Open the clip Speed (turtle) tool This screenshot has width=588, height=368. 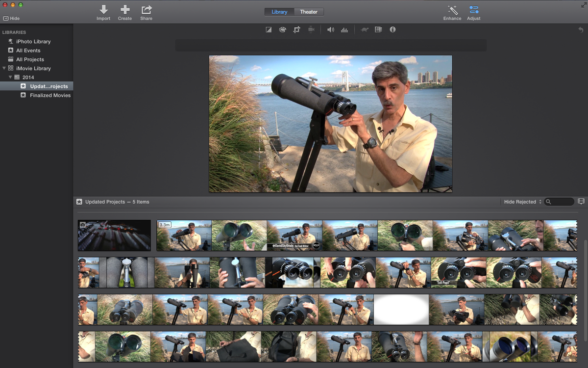click(364, 29)
